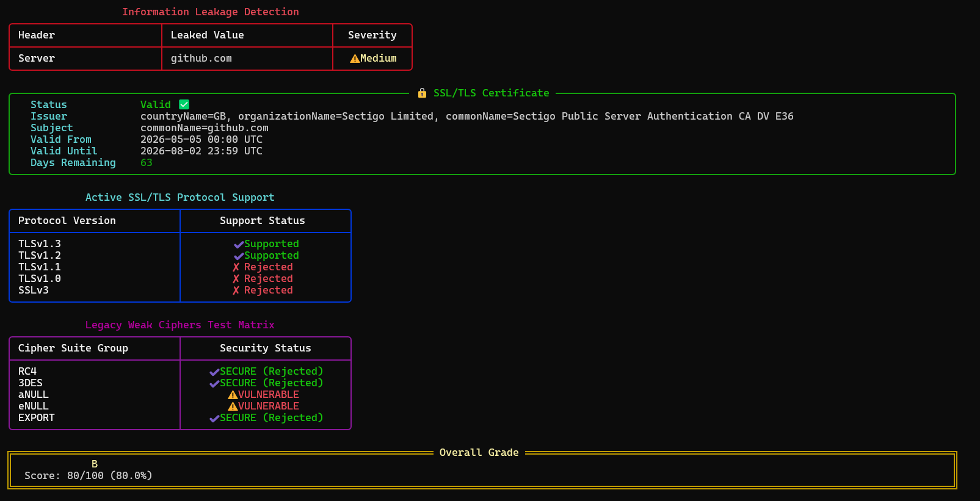The height and width of the screenshot is (501, 980).
Task: Click the Support Status column heading
Action: 263,220
